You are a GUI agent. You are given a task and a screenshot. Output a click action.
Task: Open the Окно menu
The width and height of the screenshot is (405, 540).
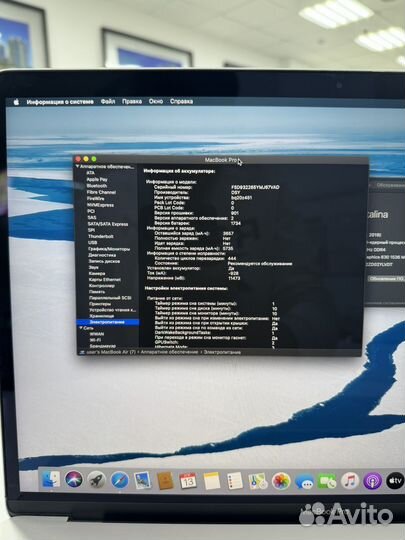pyautogui.click(x=156, y=101)
